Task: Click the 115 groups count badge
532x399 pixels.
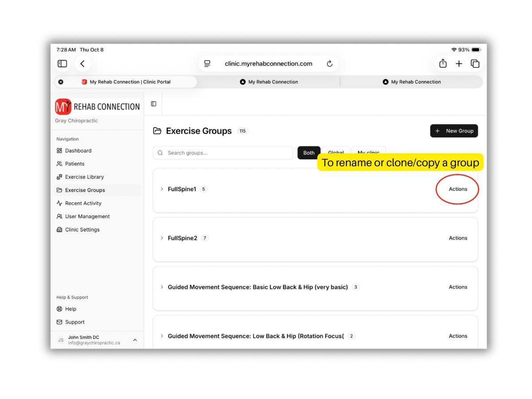Action: [243, 131]
